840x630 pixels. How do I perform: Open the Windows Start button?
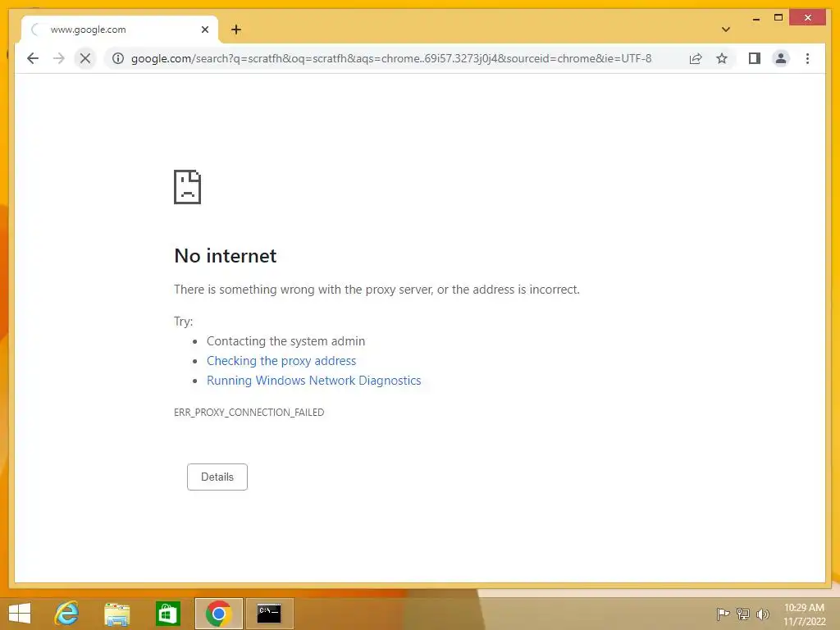point(20,614)
